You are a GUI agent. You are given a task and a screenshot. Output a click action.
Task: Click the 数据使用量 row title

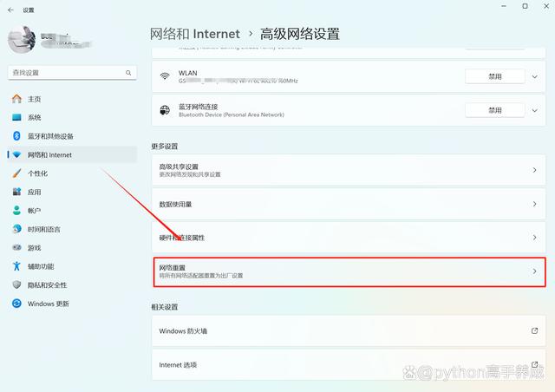pyautogui.click(x=175, y=204)
